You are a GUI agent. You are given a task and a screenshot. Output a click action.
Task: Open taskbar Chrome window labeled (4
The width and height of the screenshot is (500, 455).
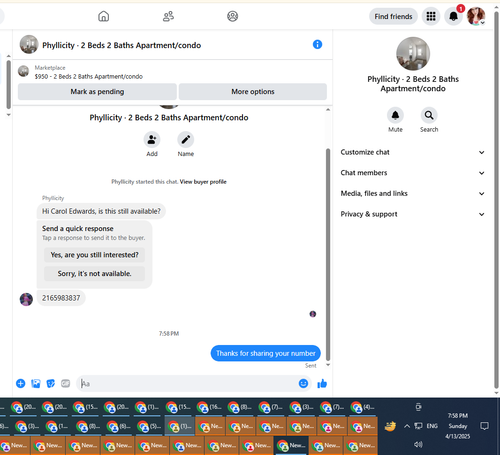[363, 407]
